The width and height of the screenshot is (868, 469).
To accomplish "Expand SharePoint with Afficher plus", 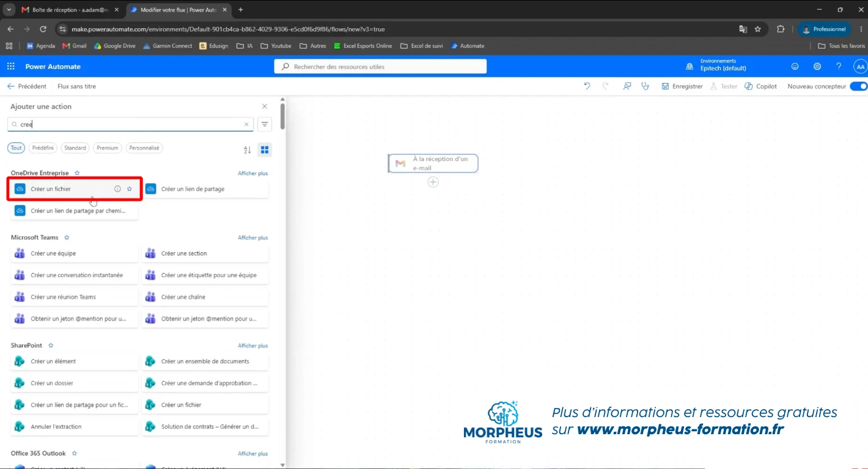I will coord(252,346).
